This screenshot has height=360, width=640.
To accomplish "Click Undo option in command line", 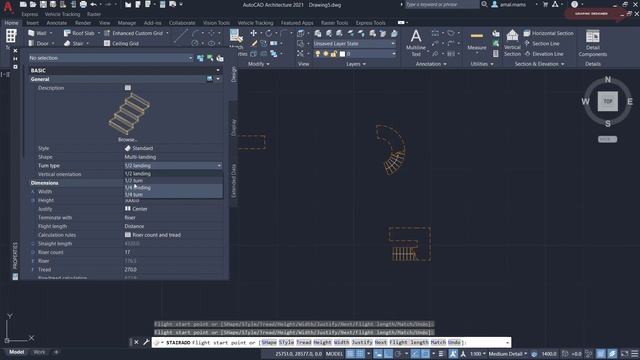I will tap(454, 342).
